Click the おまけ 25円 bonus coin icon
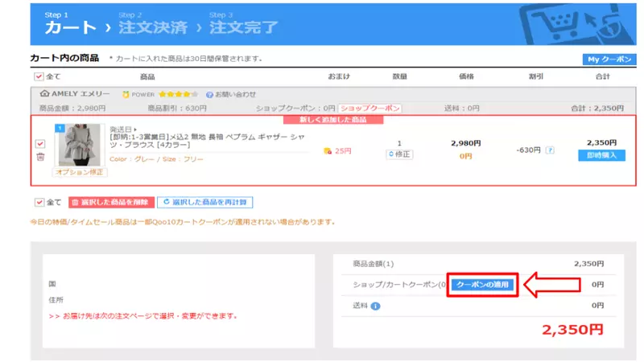Screen dimensions: 644x362 [x=327, y=150]
